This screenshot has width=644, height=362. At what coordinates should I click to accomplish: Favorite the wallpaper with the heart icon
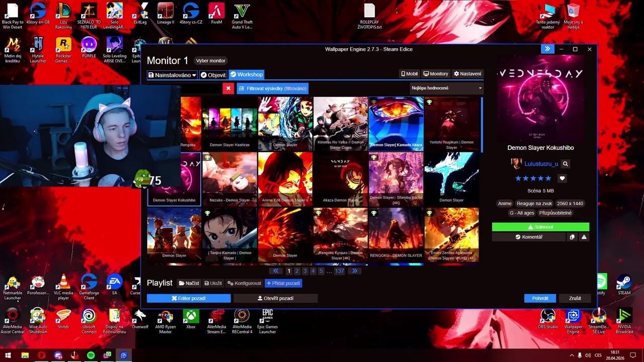562,178
